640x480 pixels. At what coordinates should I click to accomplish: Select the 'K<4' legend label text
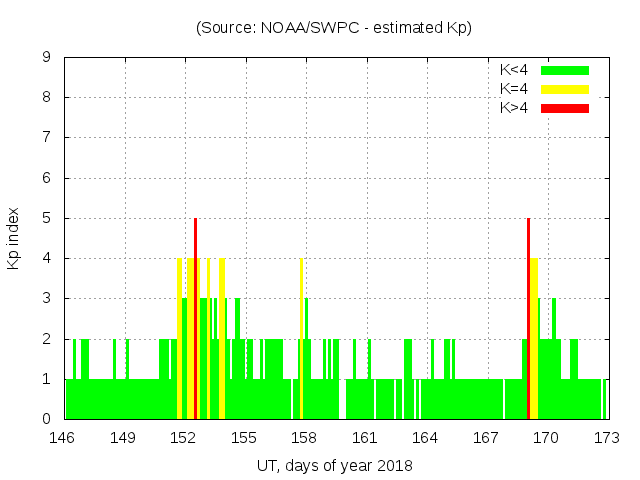click(514, 70)
